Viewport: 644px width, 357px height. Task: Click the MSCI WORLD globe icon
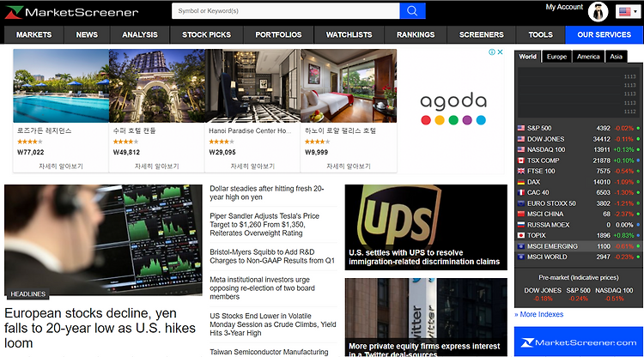(x=521, y=257)
